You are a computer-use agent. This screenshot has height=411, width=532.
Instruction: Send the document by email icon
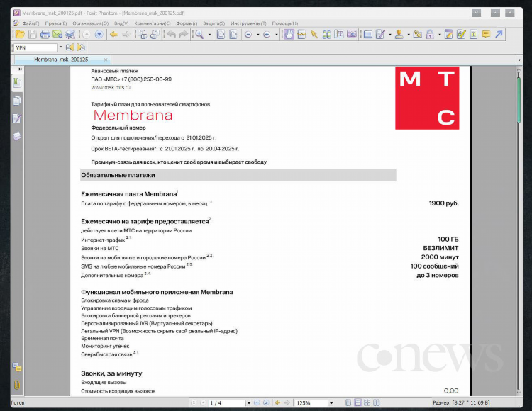(57, 35)
